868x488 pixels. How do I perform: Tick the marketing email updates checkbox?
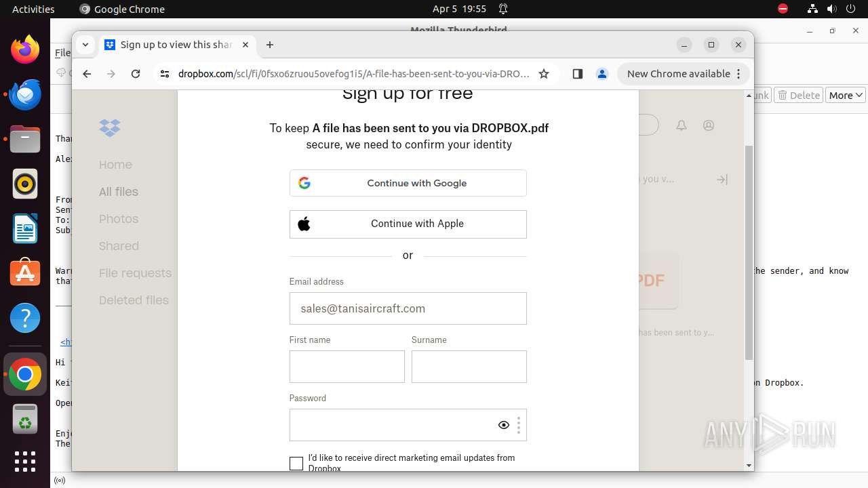[x=296, y=464]
